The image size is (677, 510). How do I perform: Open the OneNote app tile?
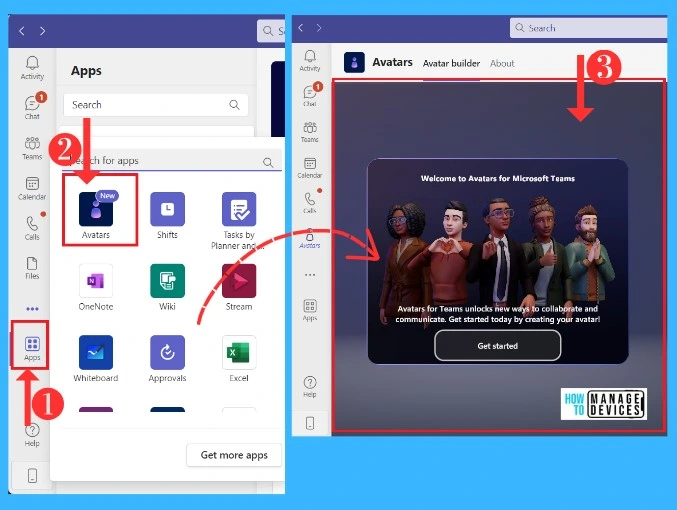[x=96, y=287]
